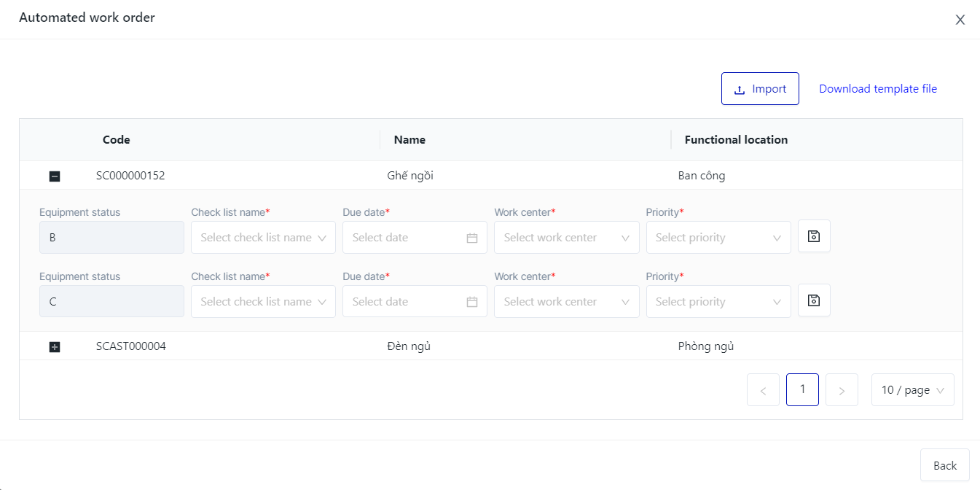Open check list name dropdown for status B
Screen dimensions: 980x490
coord(263,238)
